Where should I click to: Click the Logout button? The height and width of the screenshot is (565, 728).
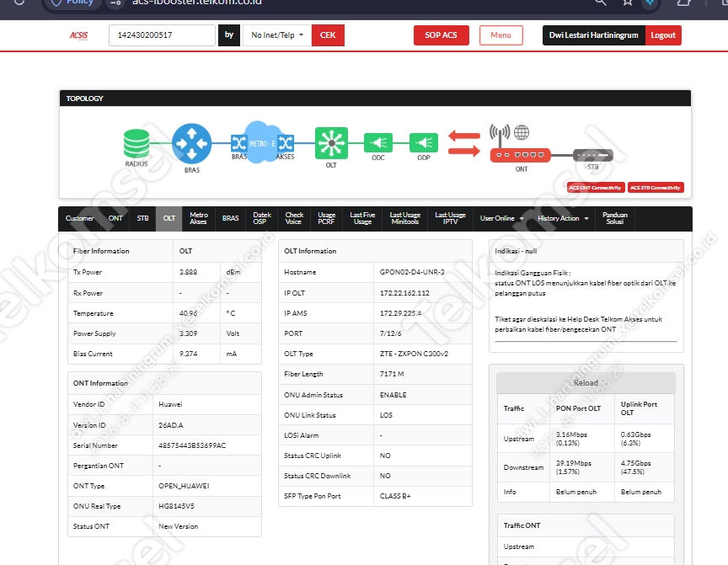coord(663,35)
